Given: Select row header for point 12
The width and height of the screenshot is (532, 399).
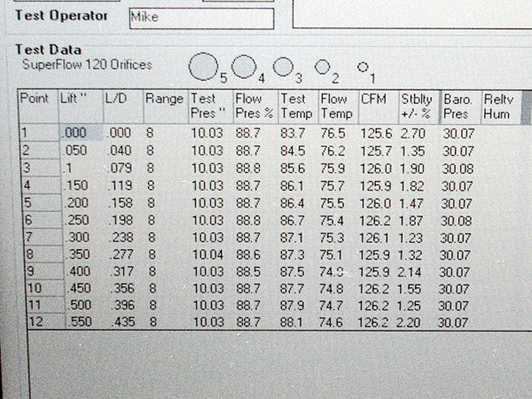Looking at the screenshot, I should [x=38, y=321].
